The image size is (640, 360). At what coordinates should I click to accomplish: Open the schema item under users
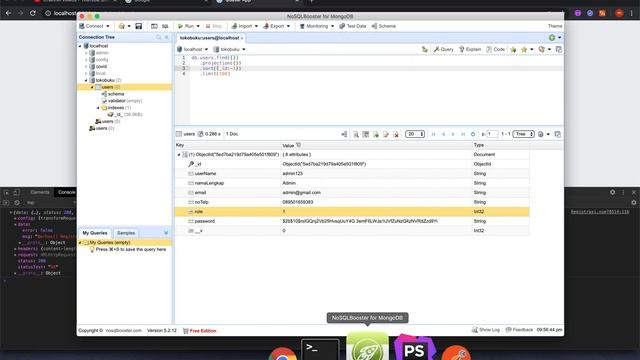(113, 94)
